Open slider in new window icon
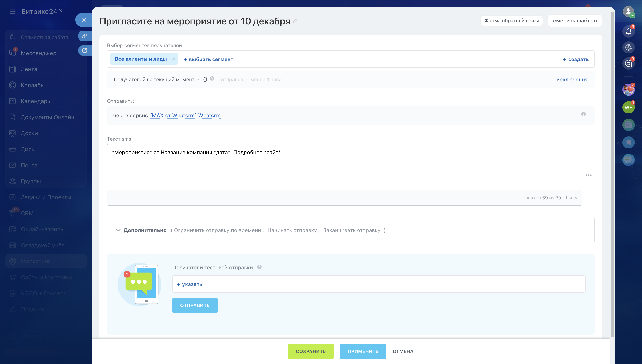The height and width of the screenshot is (364, 642). [84, 50]
